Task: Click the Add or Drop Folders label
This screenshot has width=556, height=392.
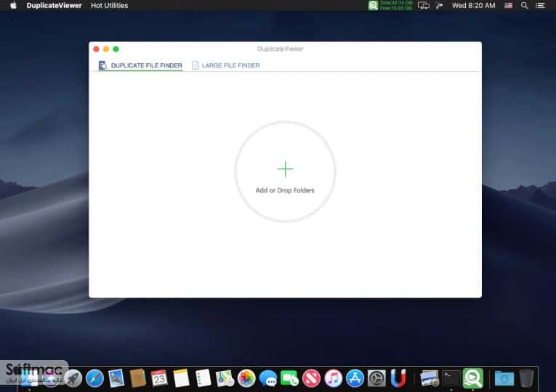Action: (285, 190)
